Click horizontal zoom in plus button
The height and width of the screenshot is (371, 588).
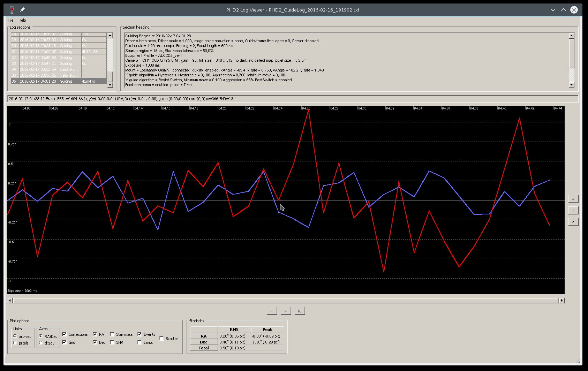coord(286,311)
